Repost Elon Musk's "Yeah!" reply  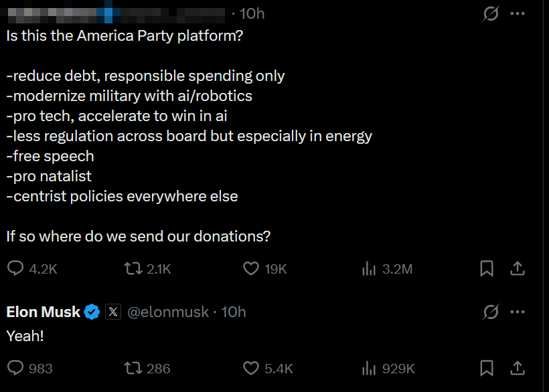pyautogui.click(x=133, y=368)
